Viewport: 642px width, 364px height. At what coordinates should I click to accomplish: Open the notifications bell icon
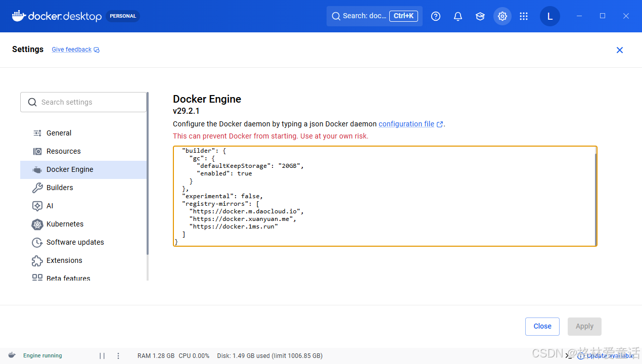tap(458, 16)
